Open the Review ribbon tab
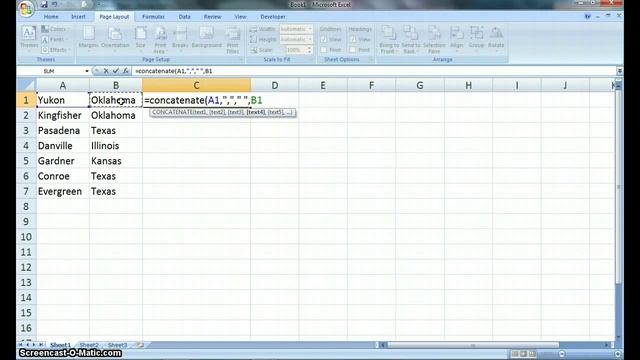The height and width of the screenshot is (360, 640). (212, 17)
